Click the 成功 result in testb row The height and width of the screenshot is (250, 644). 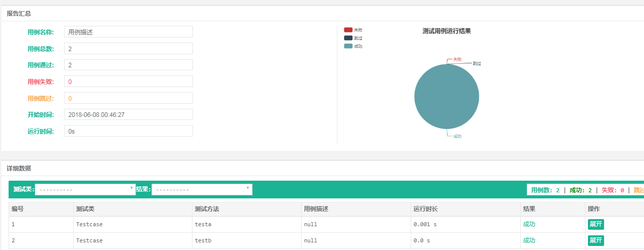[x=529, y=240]
